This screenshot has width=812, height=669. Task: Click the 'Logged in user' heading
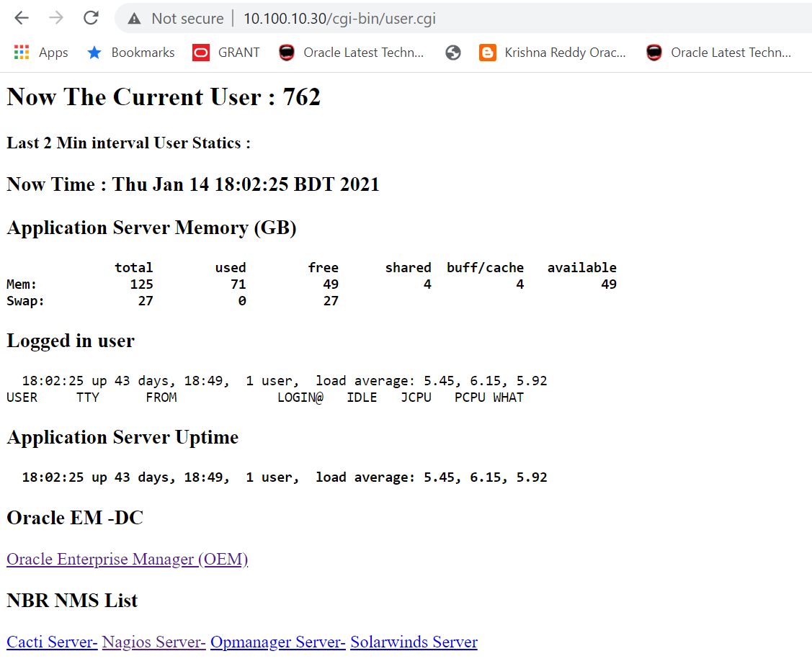[x=71, y=341]
